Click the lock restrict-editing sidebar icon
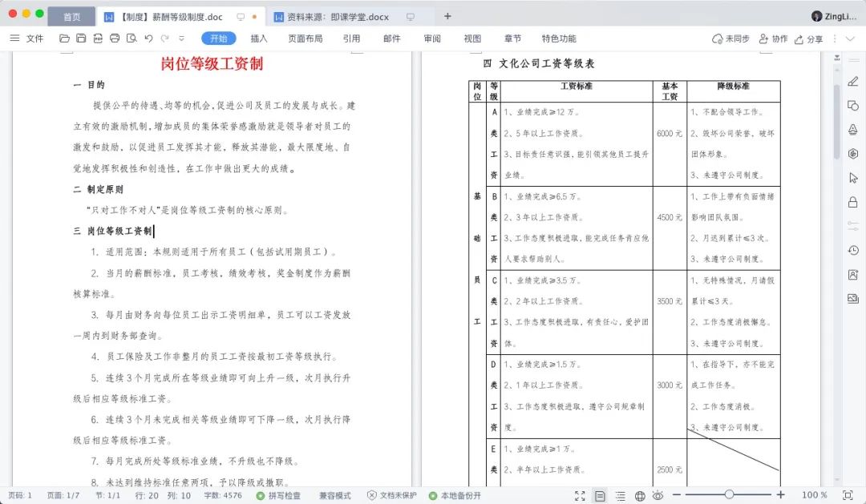This screenshot has height=504, width=866. click(x=853, y=202)
